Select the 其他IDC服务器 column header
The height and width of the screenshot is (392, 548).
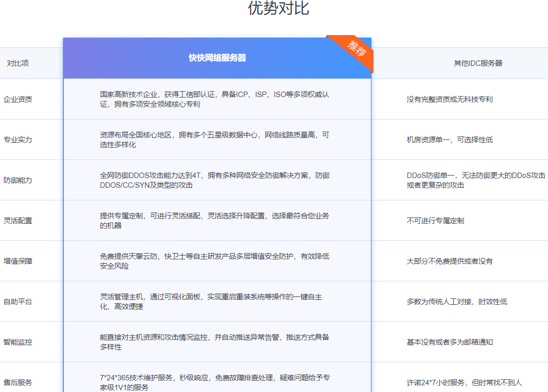click(x=478, y=63)
